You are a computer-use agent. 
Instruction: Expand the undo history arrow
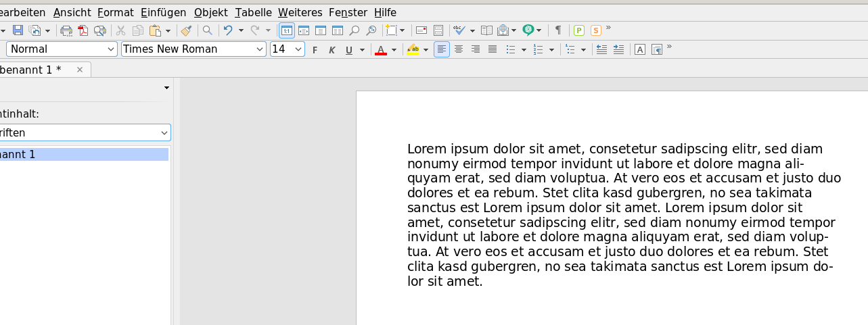pos(241,30)
